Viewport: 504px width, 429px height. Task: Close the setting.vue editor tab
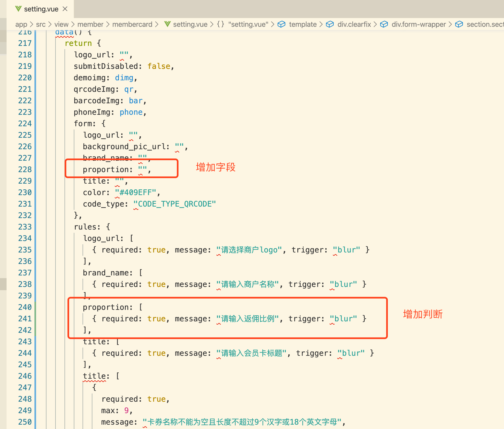coord(65,9)
